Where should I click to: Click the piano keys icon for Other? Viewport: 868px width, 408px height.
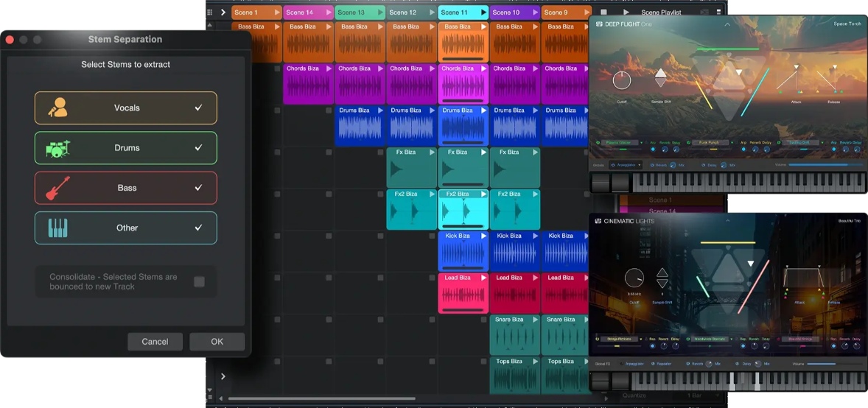click(57, 228)
